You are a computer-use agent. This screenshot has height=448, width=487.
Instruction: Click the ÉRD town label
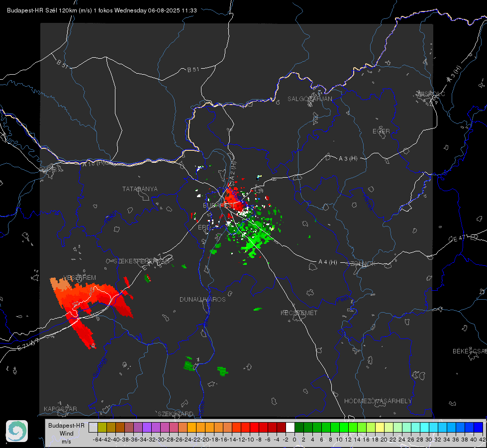[x=204, y=227]
